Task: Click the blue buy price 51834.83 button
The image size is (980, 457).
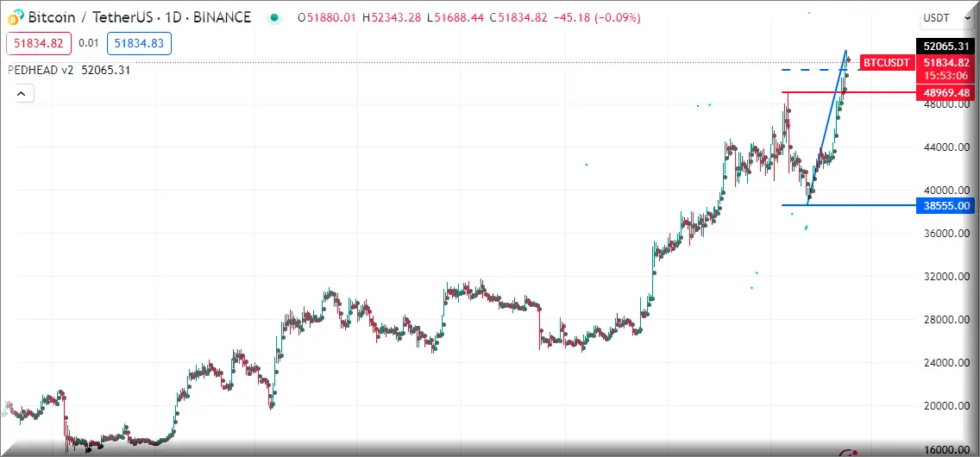Action: pyautogui.click(x=140, y=43)
